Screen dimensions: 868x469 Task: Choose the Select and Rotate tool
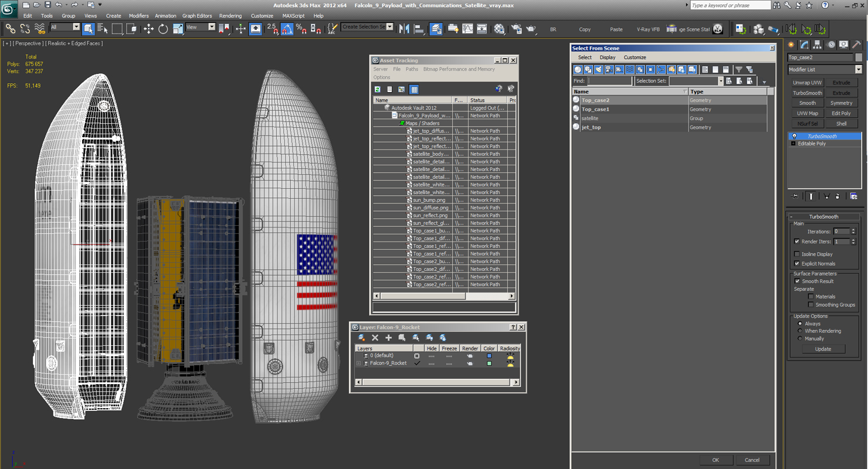tap(163, 29)
